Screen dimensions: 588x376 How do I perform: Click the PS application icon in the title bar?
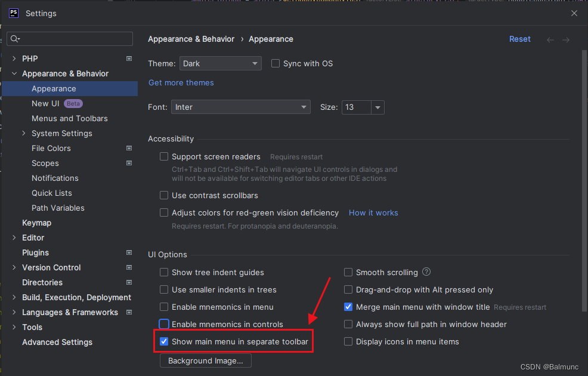13,13
